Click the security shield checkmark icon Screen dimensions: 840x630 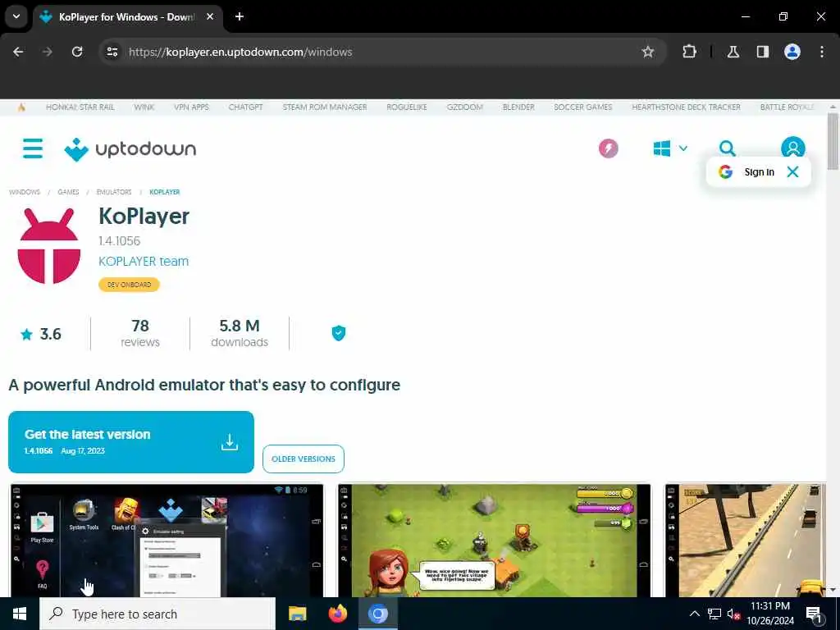pyautogui.click(x=338, y=333)
